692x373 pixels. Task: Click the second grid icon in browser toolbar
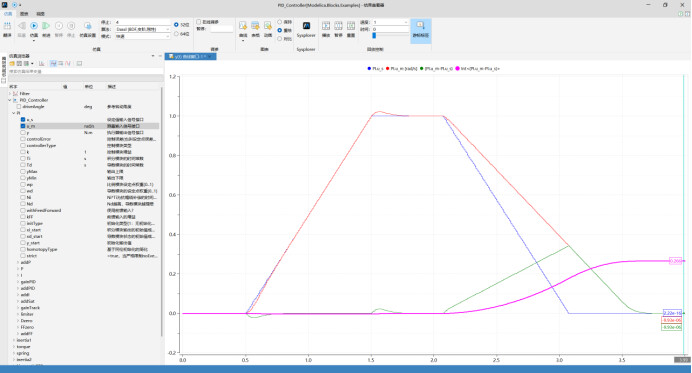click(x=26, y=64)
